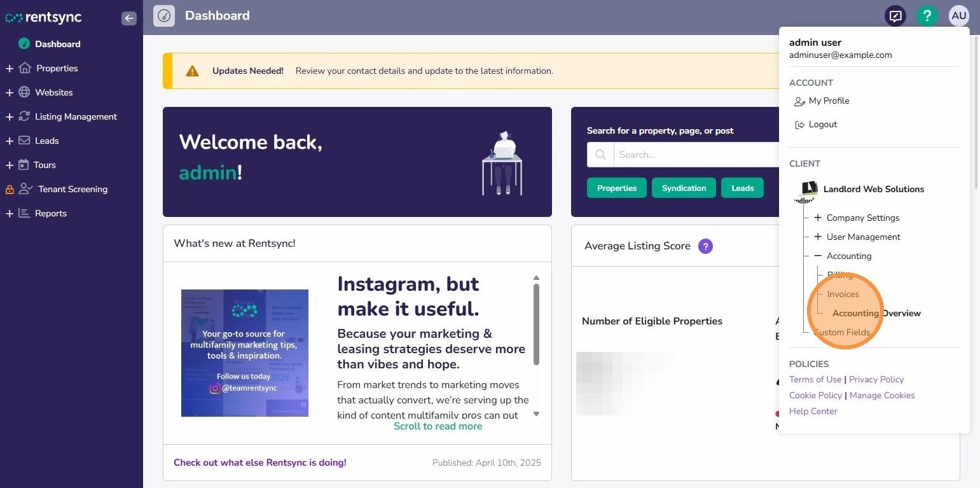Open the Privacy Policy link
This screenshot has width=980, height=488.
click(x=876, y=379)
